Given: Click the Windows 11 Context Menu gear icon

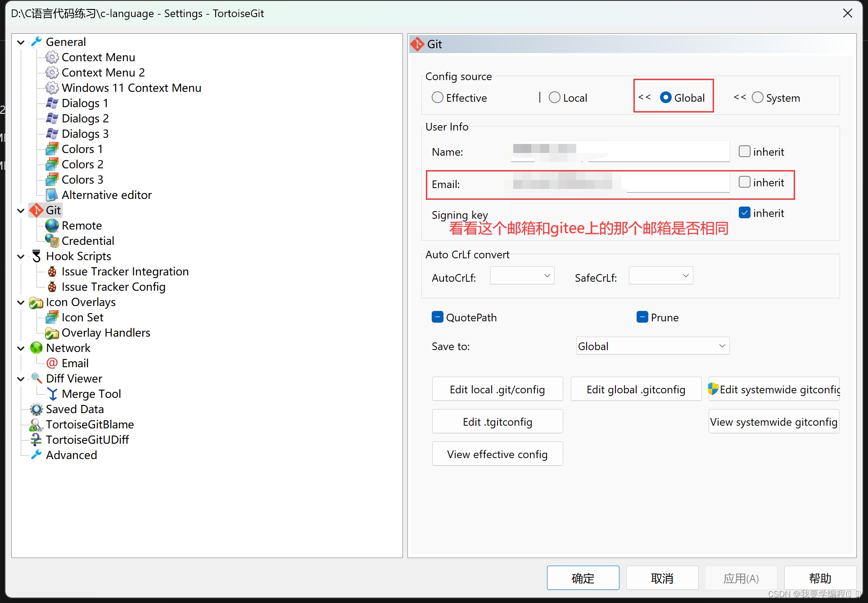Looking at the screenshot, I should [x=52, y=88].
